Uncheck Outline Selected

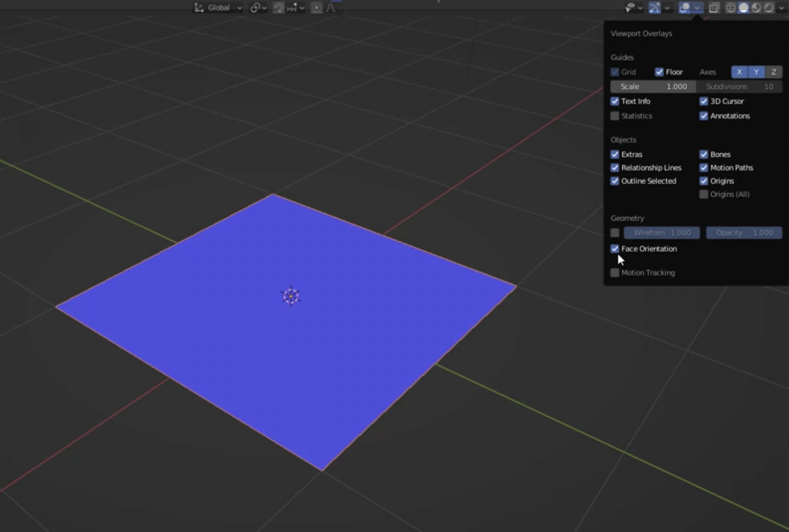point(615,181)
